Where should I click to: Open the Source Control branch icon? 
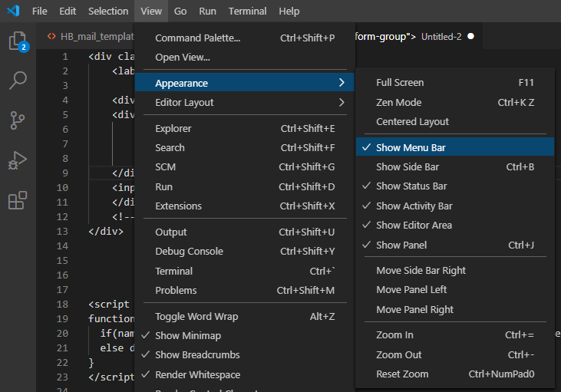pos(17,120)
